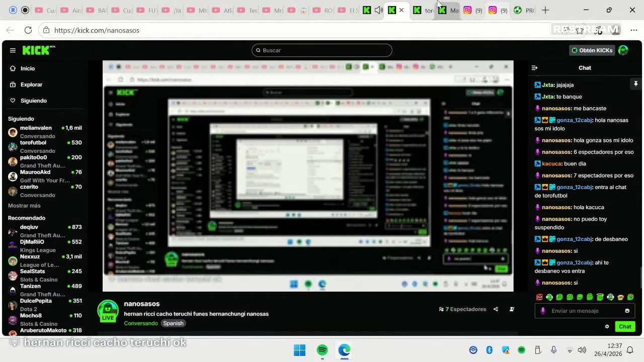Open the volume tray icon
Image resolution: width=644 pixels, height=362 pixels.
pyautogui.click(x=582, y=350)
